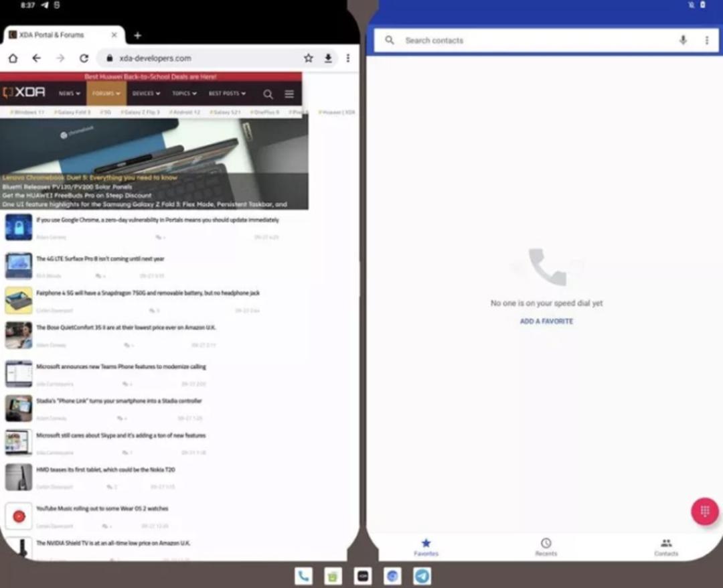Screen dimensions: 723x588
Task: Open the Bose QuietComfort 35 II article
Action: click(x=126, y=327)
